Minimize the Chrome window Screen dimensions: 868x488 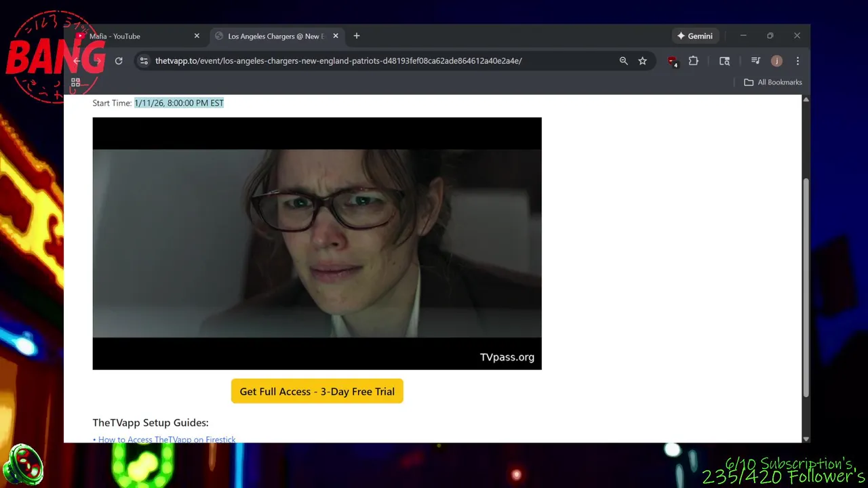743,36
